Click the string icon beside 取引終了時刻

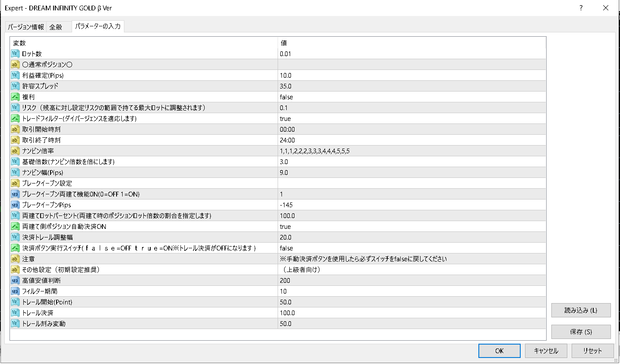tap(15, 140)
